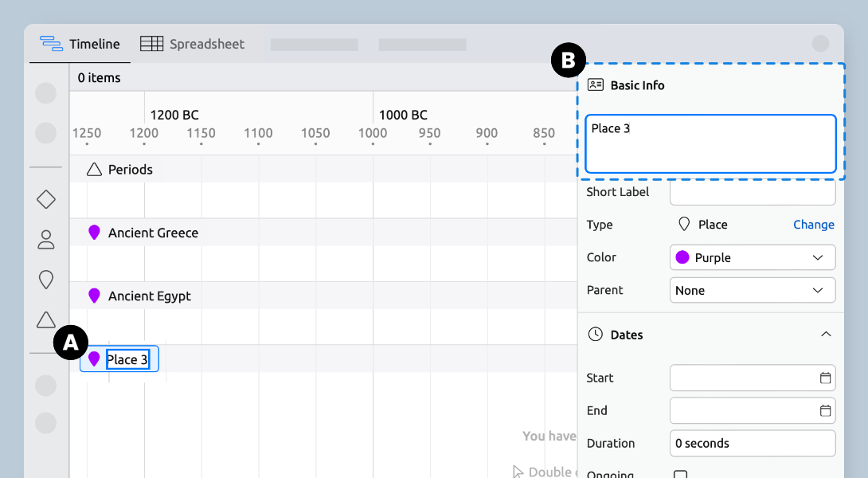Edit the Place 3 inline name field
The width and height of the screenshot is (868, 478).
point(128,359)
